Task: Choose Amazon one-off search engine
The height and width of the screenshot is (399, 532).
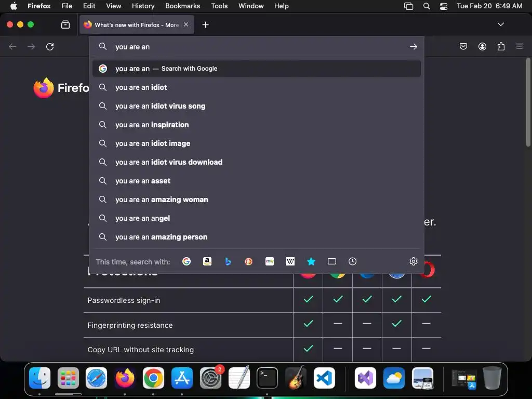Action: tap(207, 261)
